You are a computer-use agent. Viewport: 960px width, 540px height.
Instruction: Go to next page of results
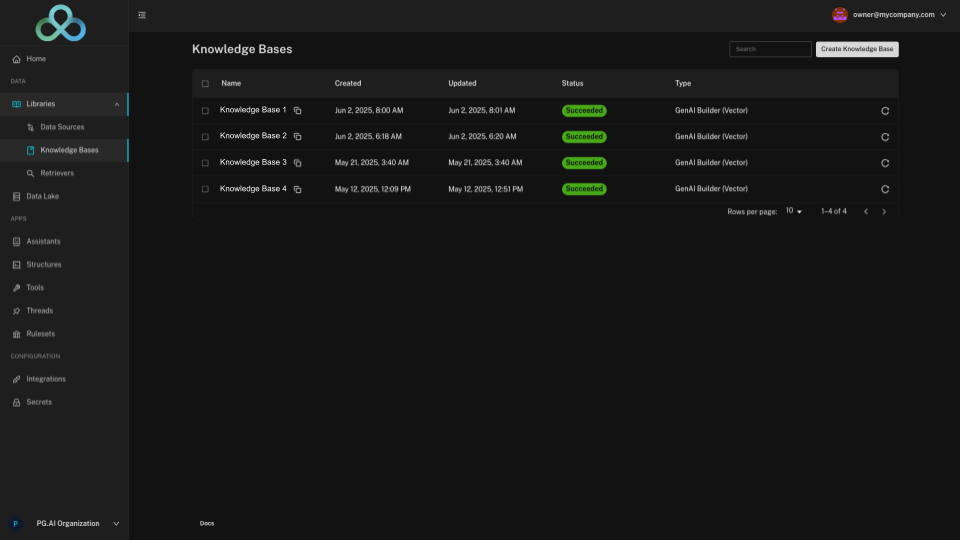[884, 212]
